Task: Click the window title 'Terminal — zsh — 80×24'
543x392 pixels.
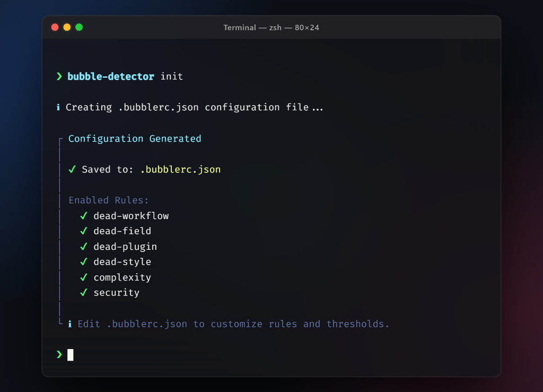Action: (271, 28)
